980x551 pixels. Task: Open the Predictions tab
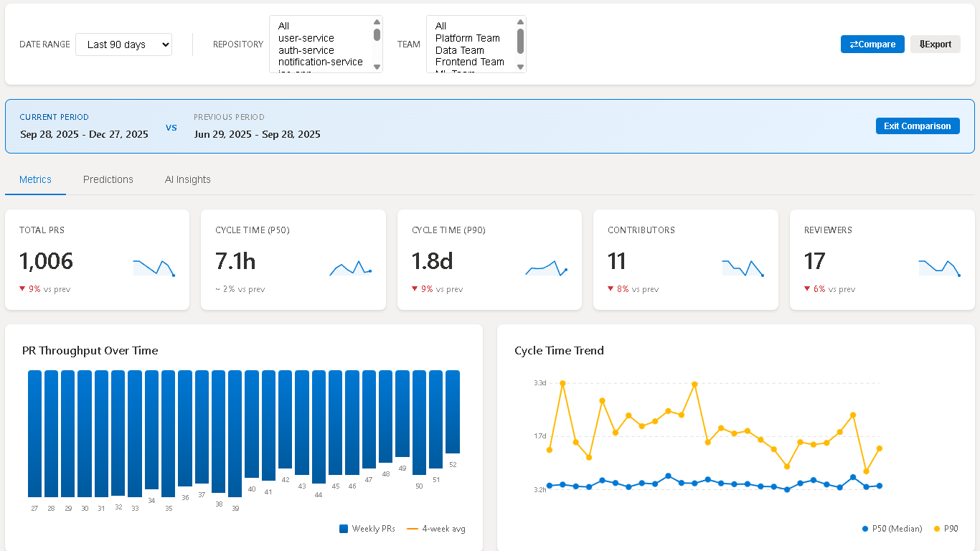pos(108,179)
